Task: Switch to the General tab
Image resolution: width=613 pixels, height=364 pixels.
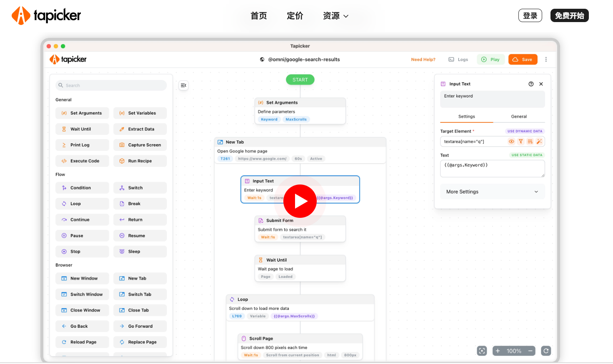Action: point(519,117)
